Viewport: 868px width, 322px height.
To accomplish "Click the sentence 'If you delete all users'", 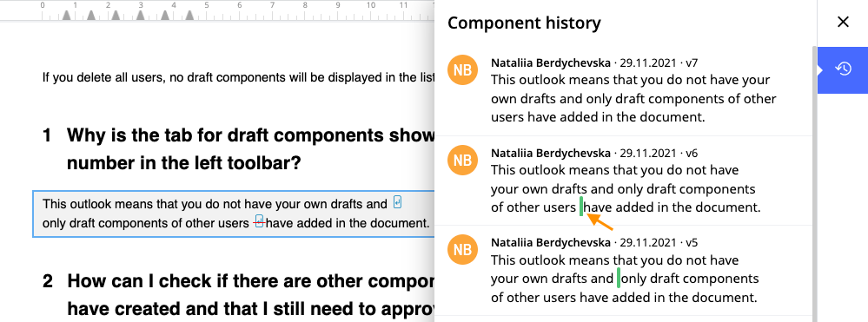I will [x=239, y=77].
